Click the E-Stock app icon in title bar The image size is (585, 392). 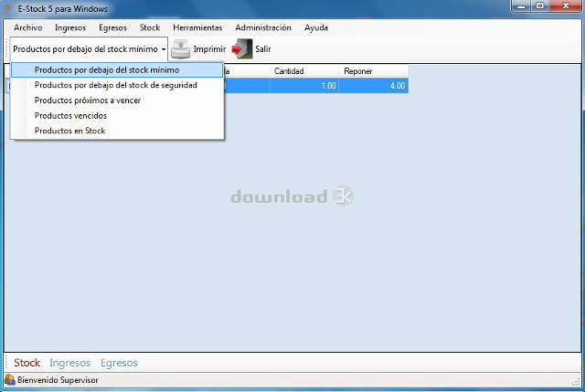[7, 8]
